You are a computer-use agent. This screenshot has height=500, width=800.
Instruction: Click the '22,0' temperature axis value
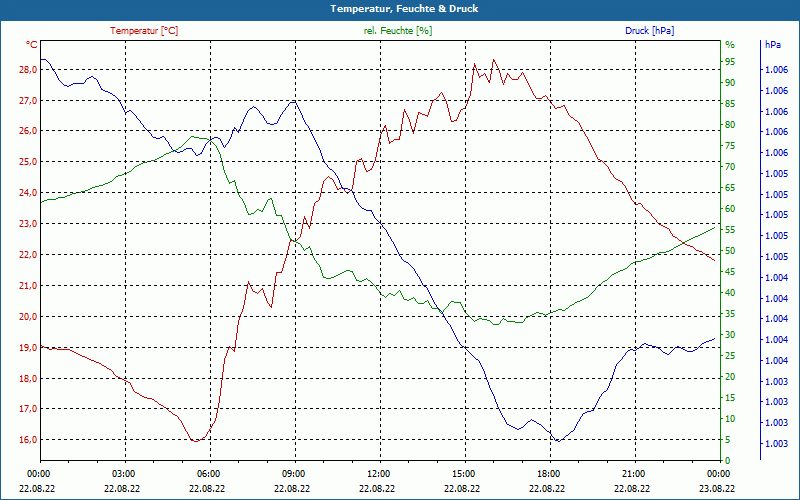tap(28, 255)
